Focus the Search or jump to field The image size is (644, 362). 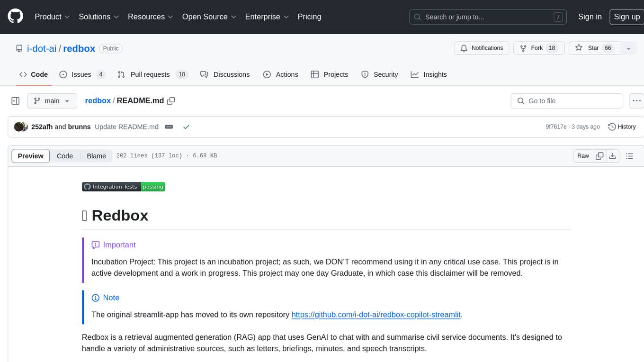point(488,17)
